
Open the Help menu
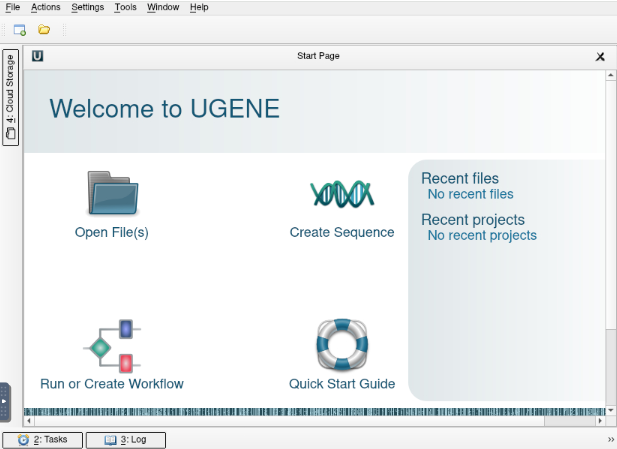point(199,7)
